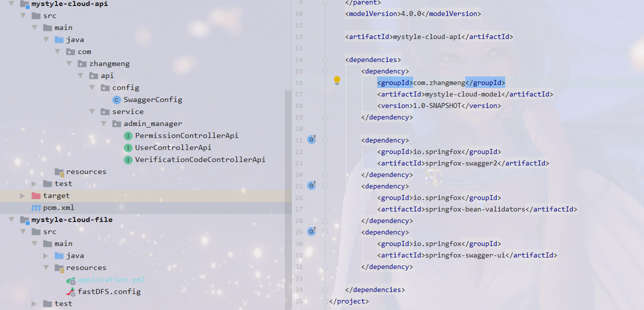The image size is (644, 310).
Task: Click the yellow intention bulb near line 16
Action: (x=337, y=79)
